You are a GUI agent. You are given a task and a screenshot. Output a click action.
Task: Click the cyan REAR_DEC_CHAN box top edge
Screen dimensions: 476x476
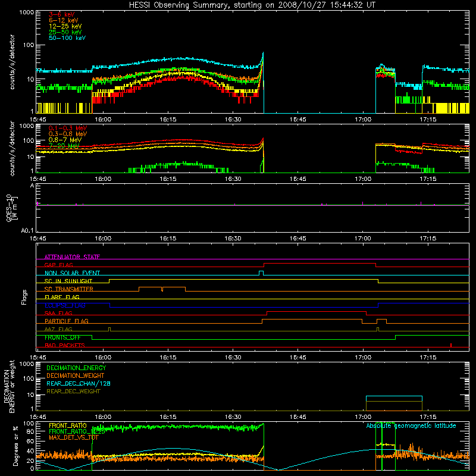coord(394,396)
